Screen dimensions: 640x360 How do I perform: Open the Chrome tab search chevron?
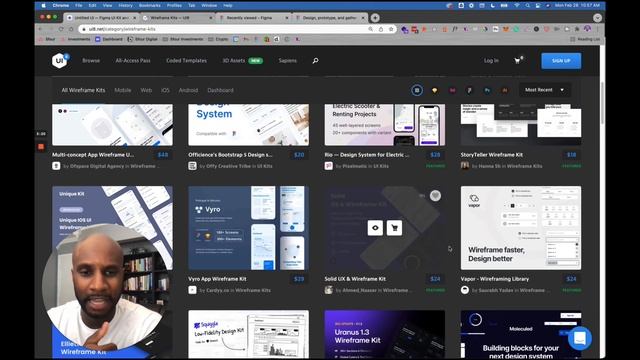point(597,18)
